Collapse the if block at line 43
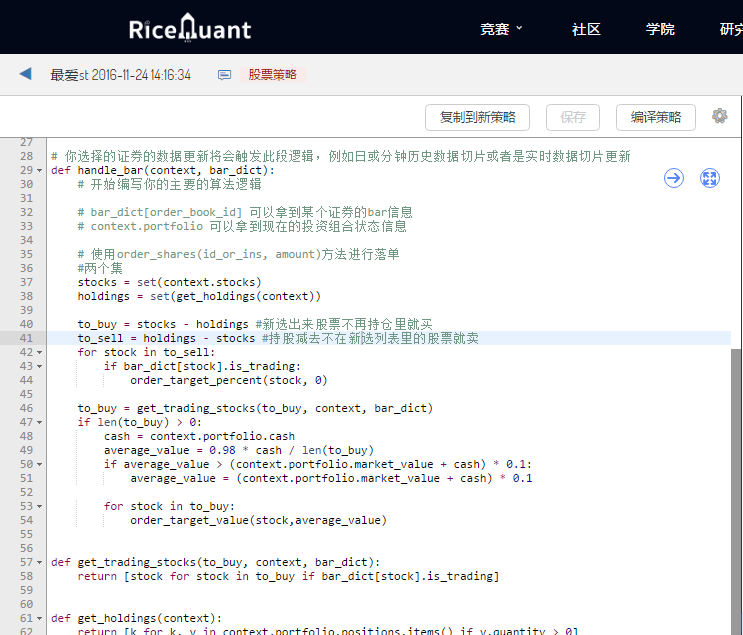The height and width of the screenshot is (635, 743). tap(39, 366)
